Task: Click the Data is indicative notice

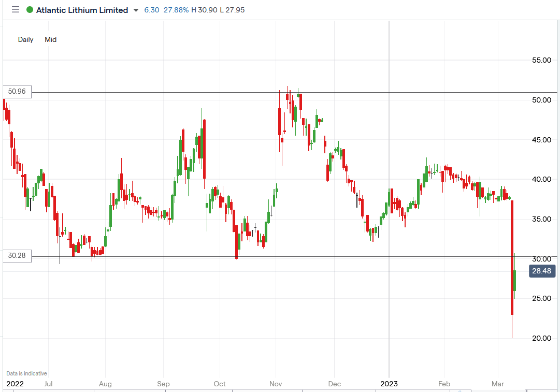Action: (x=27, y=373)
